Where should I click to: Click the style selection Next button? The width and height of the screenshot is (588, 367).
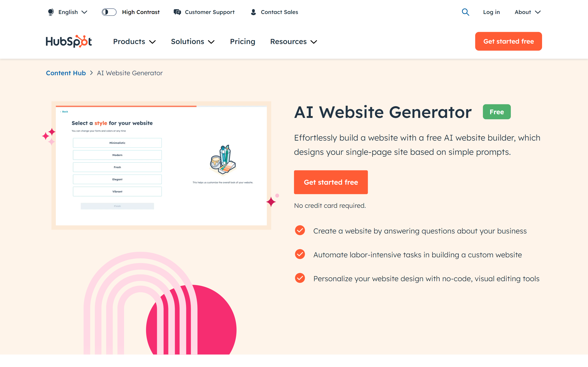click(117, 206)
